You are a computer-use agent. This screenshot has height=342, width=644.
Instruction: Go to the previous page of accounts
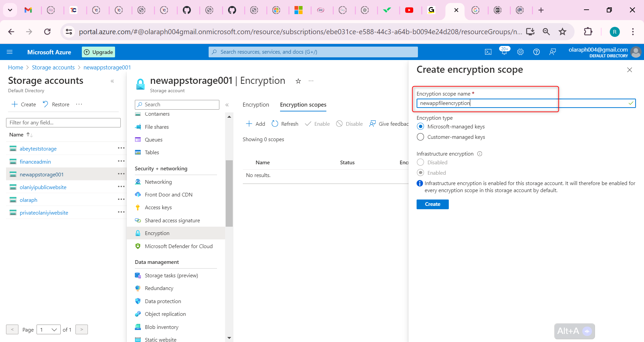(12, 330)
